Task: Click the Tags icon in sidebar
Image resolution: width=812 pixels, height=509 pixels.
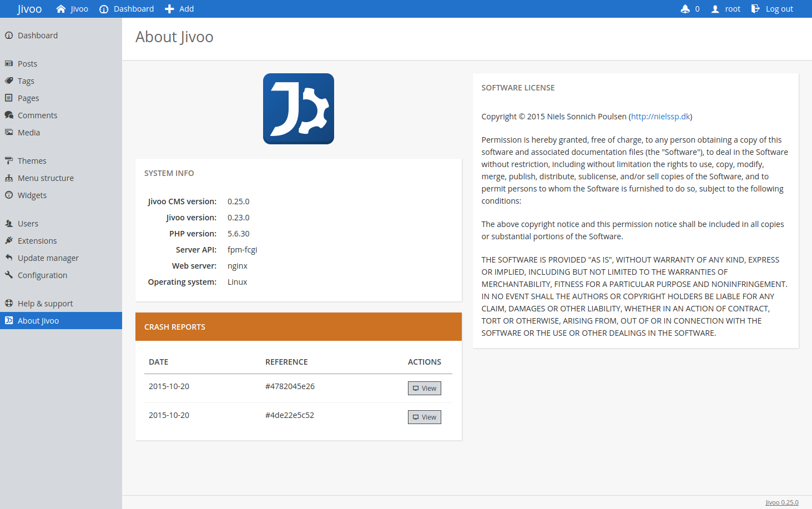Action: [9, 81]
